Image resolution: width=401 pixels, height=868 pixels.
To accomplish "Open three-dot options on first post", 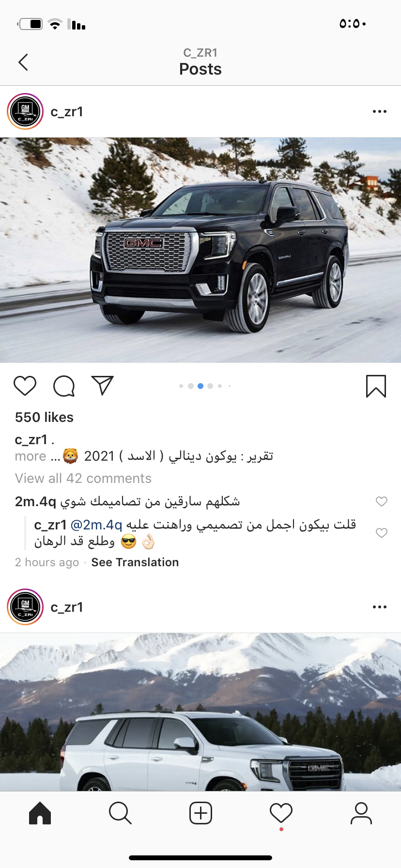I will [380, 111].
